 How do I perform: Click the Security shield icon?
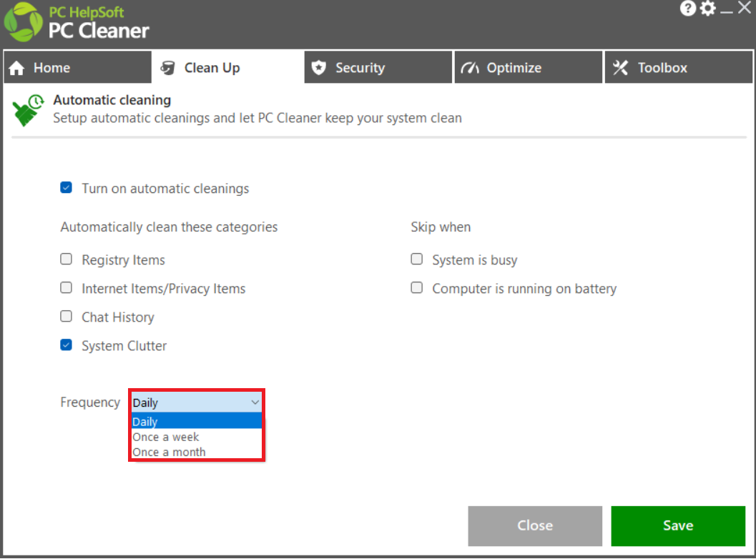click(x=319, y=68)
